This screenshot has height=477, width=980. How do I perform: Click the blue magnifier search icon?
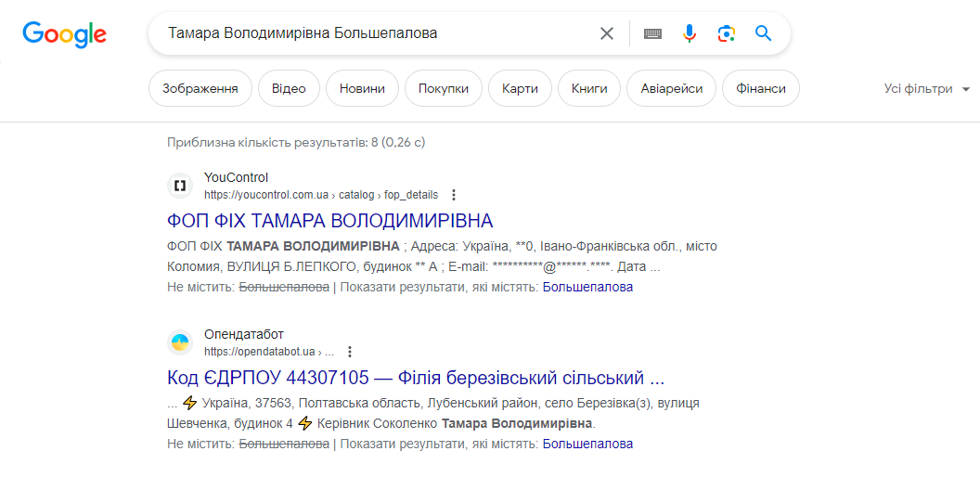[763, 33]
